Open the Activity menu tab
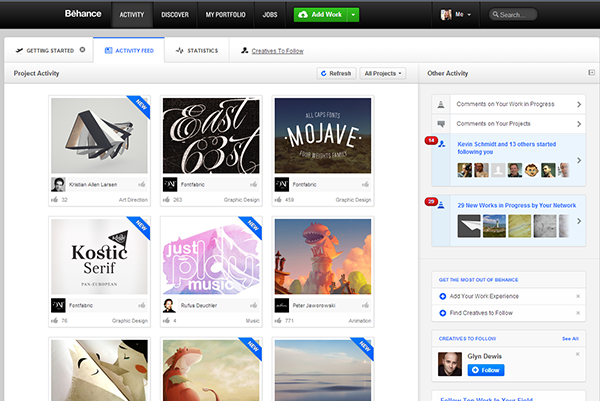Viewport: 600px width, 401px height. 132,15
